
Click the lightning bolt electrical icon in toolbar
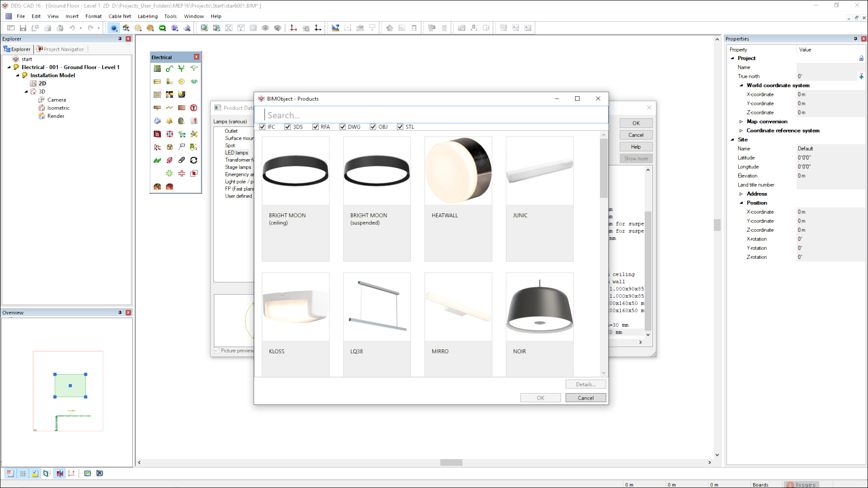pos(138,28)
